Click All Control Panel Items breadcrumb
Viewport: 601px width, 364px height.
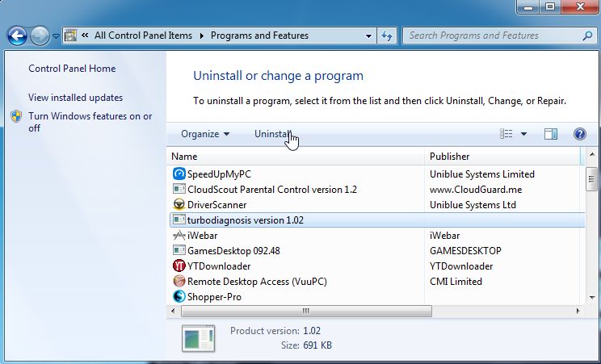[x=143, y=36]
